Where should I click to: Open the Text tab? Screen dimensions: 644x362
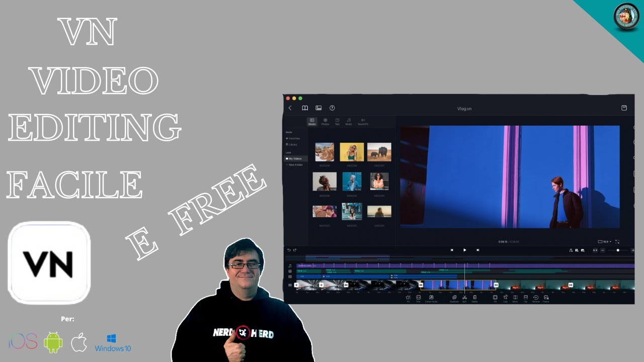pyautogui.click(x=337, y=121)
